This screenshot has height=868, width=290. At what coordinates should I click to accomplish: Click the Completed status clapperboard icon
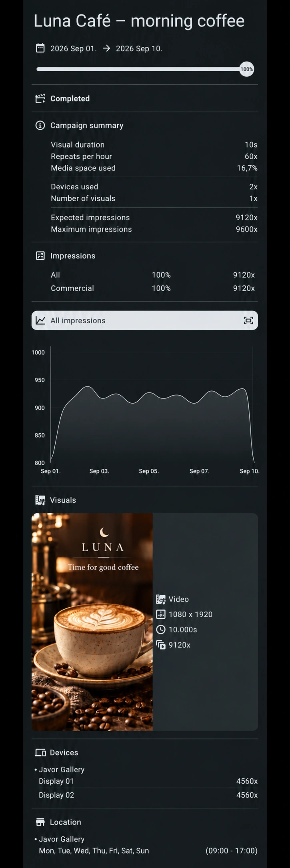pyautogui.click(x=40, y=98)
